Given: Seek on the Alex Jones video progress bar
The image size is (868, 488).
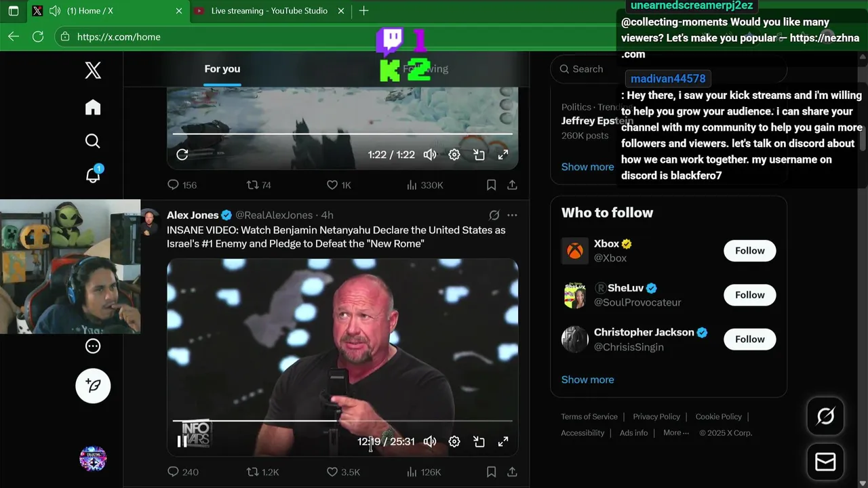Looking at the screenshot, I should [x=342, y=421].
